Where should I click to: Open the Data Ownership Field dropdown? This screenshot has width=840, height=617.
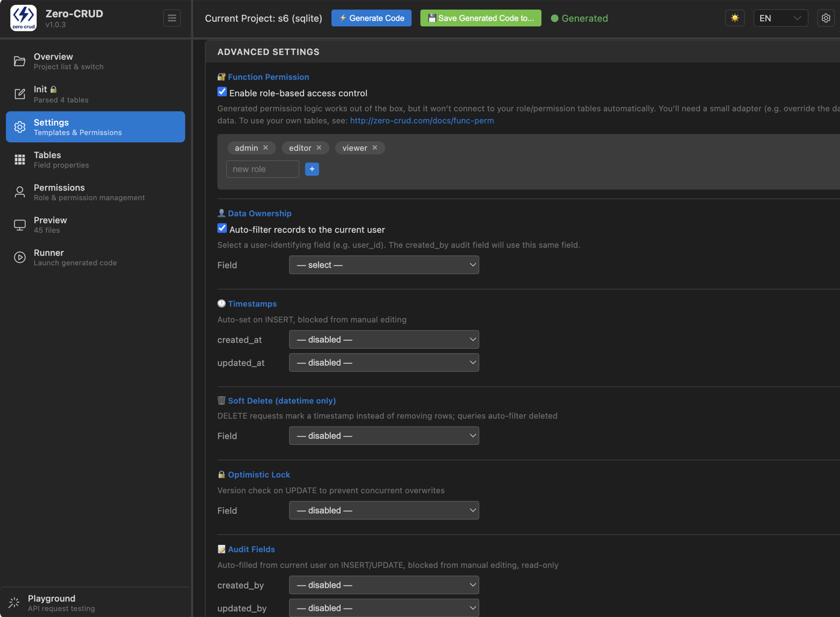(x=384, y=265)
